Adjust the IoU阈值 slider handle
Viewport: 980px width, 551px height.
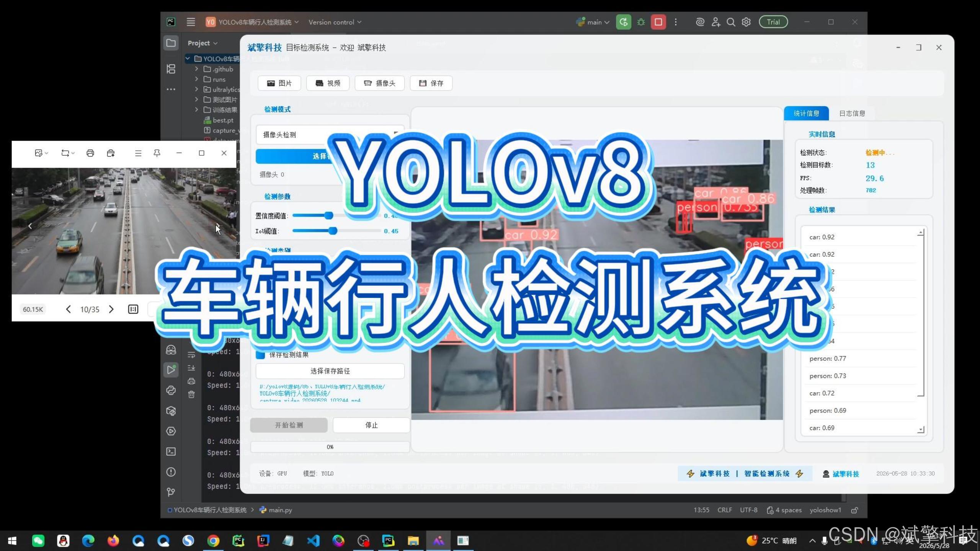coord(333,231)
